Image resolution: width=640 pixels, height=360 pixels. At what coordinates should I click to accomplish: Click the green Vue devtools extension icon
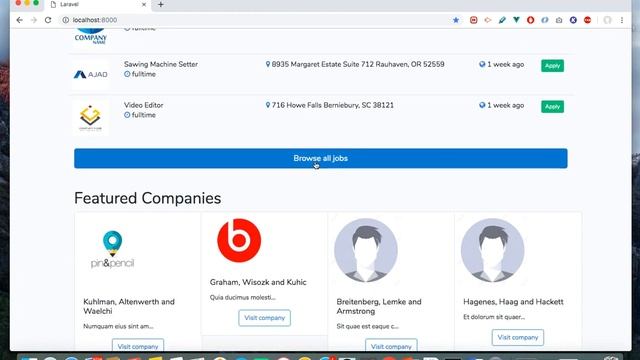pos(516,20)
